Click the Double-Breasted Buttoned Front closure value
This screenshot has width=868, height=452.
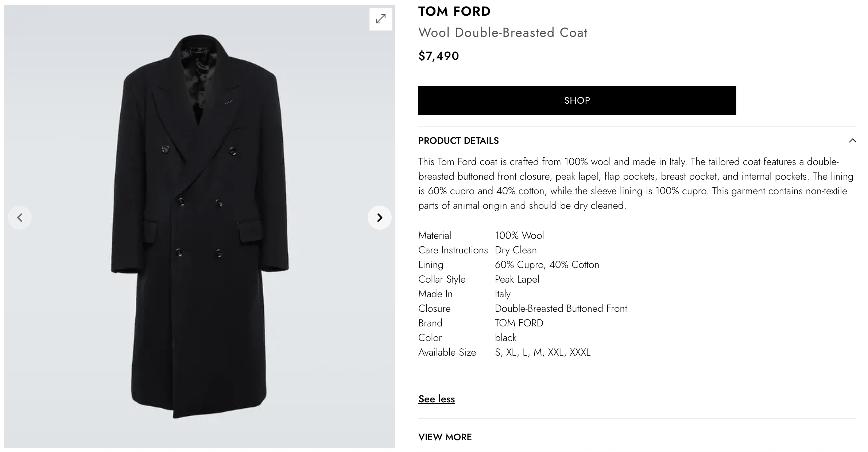click(561, 309)
